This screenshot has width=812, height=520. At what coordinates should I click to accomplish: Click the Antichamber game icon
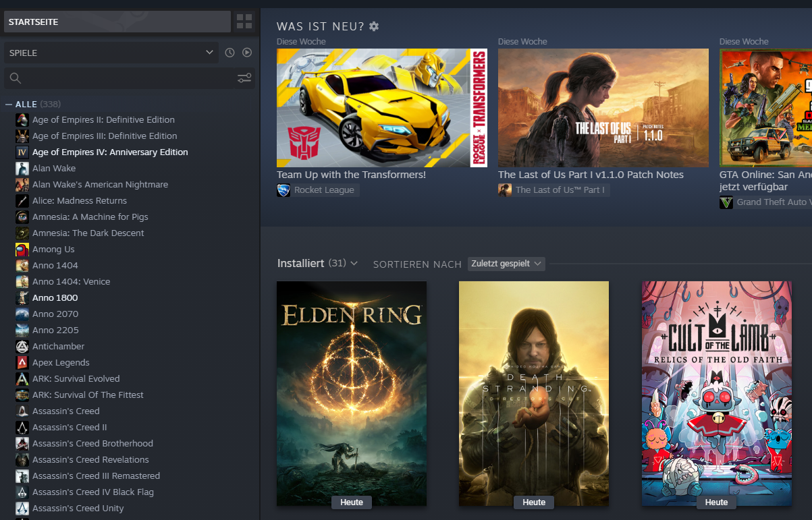[22, 347]
